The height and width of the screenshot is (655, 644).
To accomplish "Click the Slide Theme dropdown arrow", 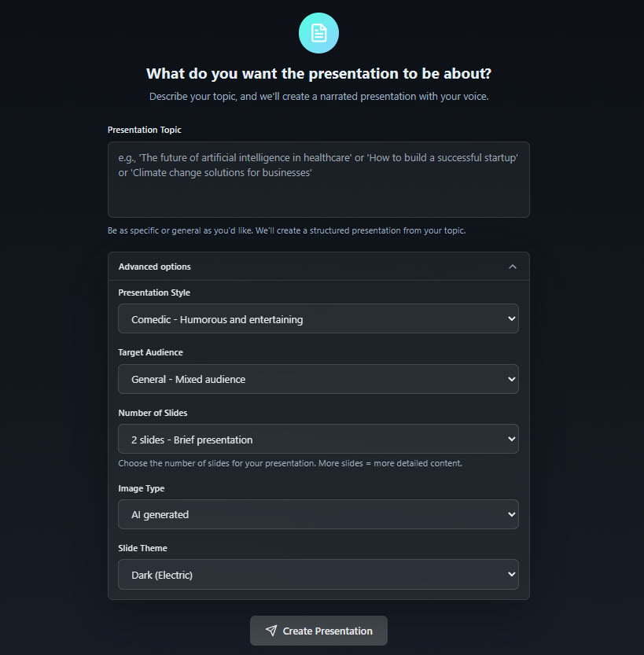I will pos(512,574).
